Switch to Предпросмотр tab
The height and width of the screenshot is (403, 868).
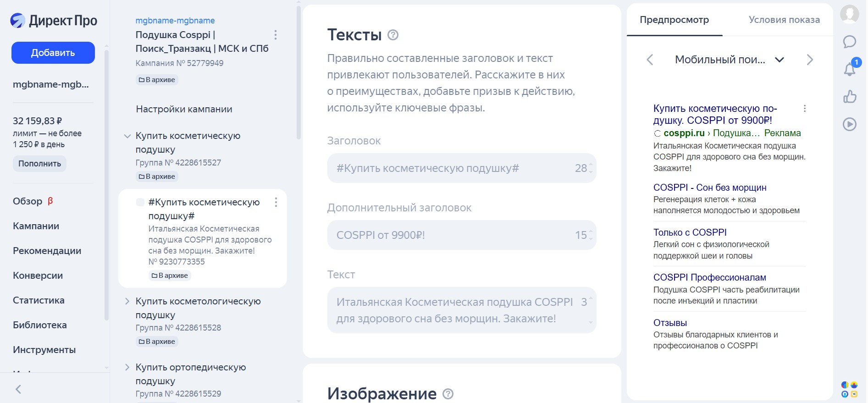pos(674,20)
